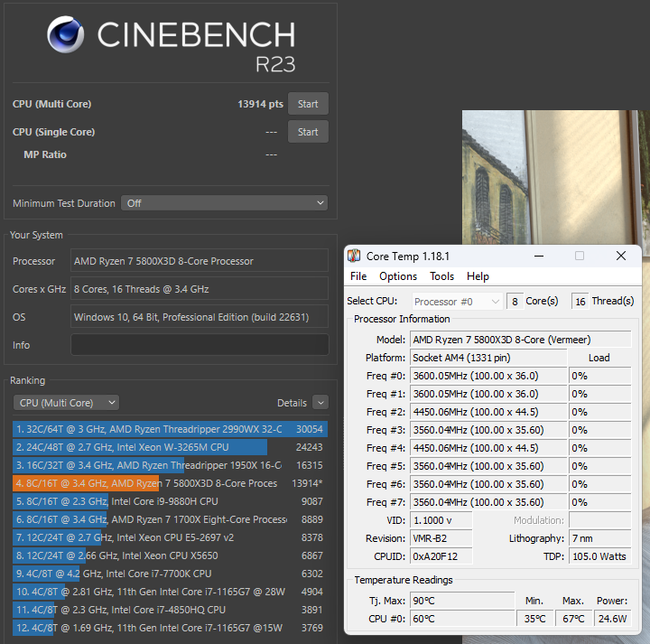This screenshot has width=650, height=644.
Task: Click the Min 35°C temperature value
Action: click(x=534, y=619)
